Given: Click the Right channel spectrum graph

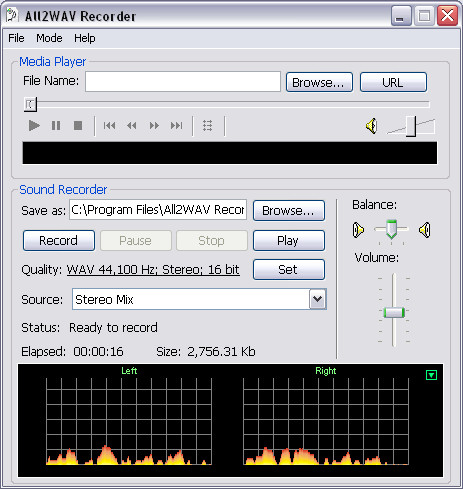Looking at the screenshot, I should point(326,421).
